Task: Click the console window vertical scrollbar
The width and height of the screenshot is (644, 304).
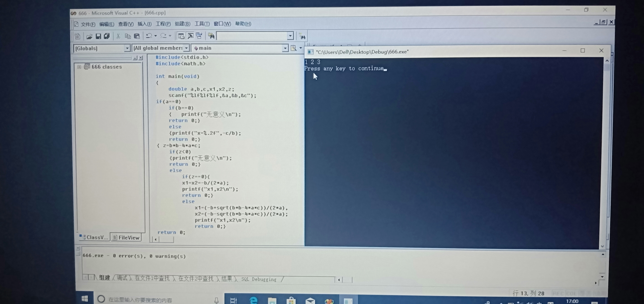Action: click(607, 150)
